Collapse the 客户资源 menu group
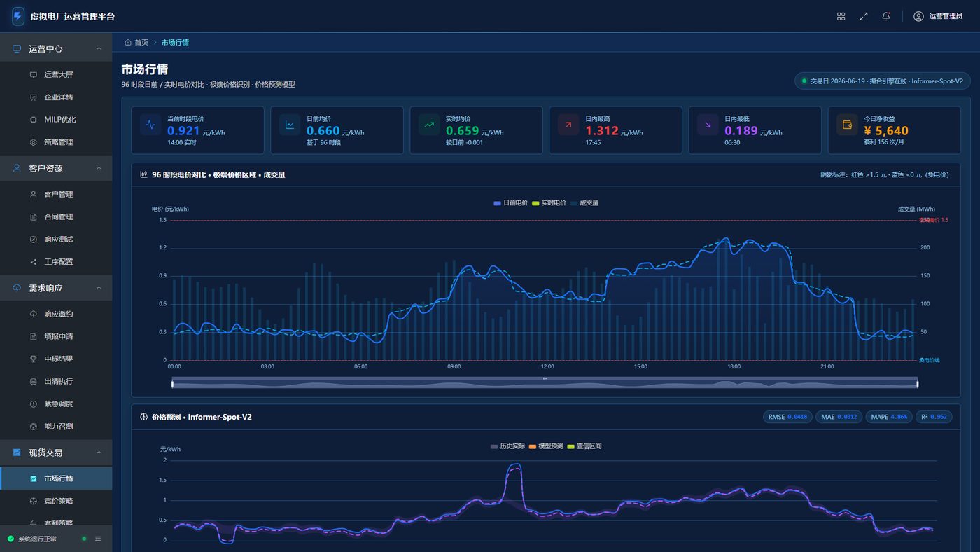The width and height of the screenshot is (980, 552). point(56,168)
